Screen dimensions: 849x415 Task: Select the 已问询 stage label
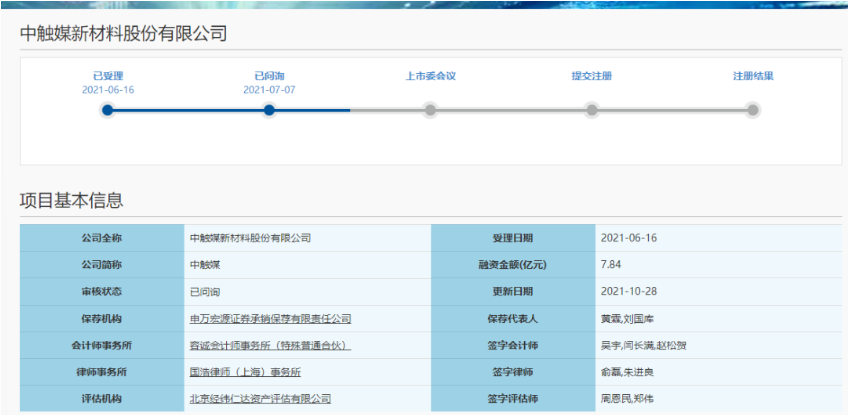pos(269,76)
